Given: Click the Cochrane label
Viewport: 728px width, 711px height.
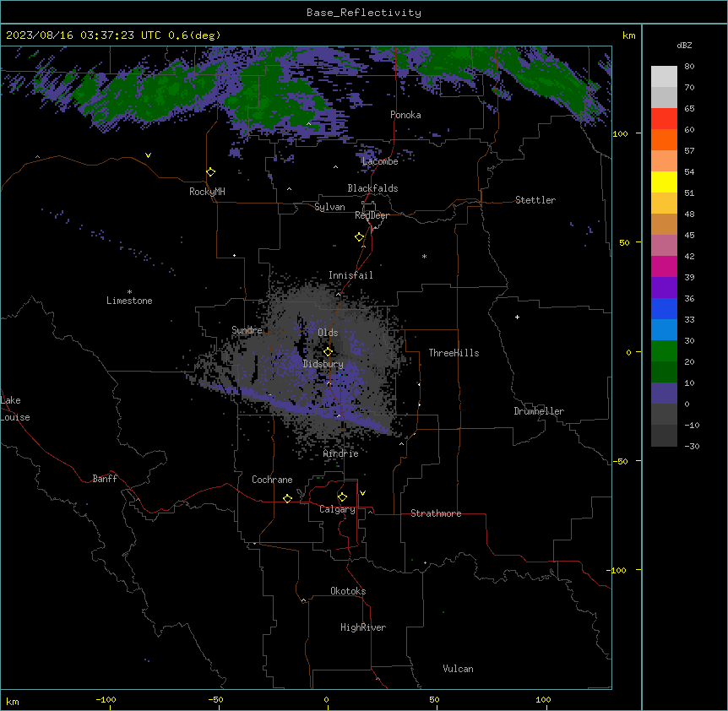Looking at the screenshot, I should click(272, 480).
